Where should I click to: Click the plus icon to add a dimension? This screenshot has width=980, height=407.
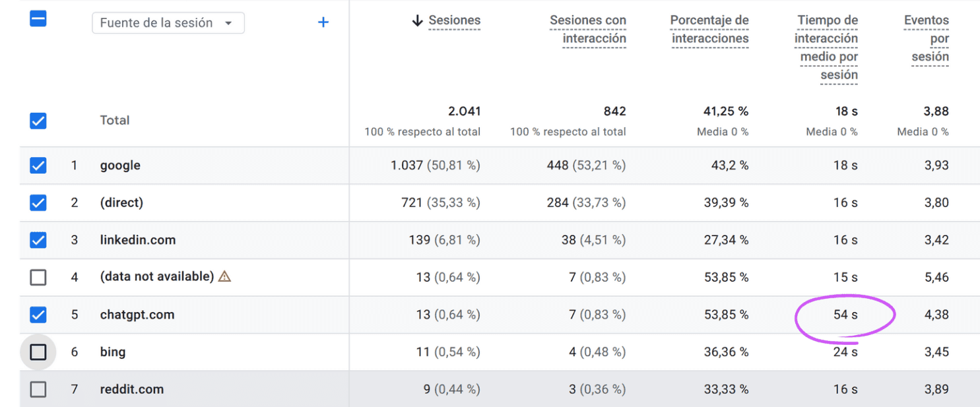tap(323, 22)
